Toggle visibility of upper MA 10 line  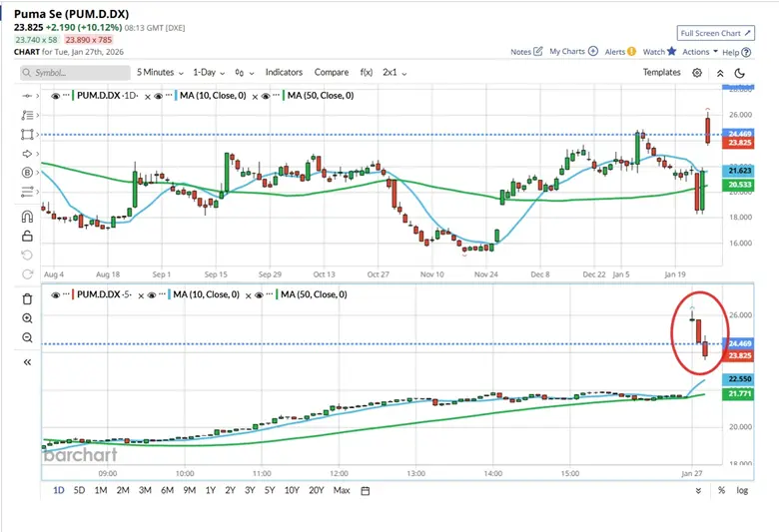tap(158, 96)
